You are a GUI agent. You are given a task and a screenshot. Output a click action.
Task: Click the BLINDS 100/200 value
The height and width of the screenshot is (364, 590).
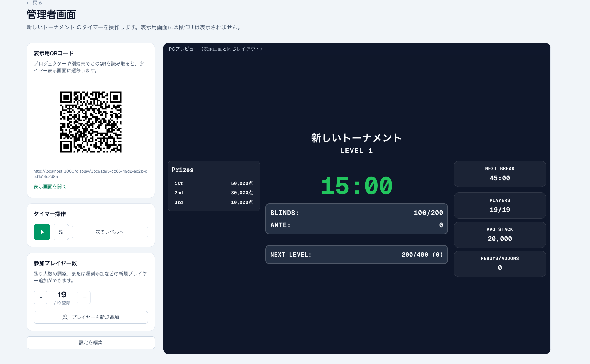pyautogui.click(x=428, y=213)
